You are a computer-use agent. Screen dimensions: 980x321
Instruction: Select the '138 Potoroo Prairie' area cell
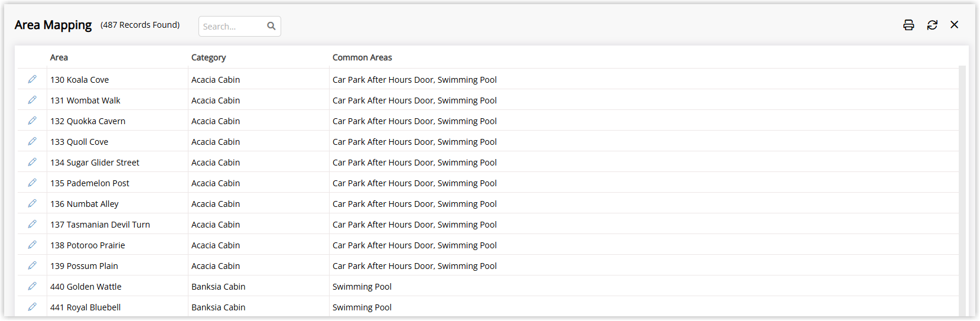118,245
